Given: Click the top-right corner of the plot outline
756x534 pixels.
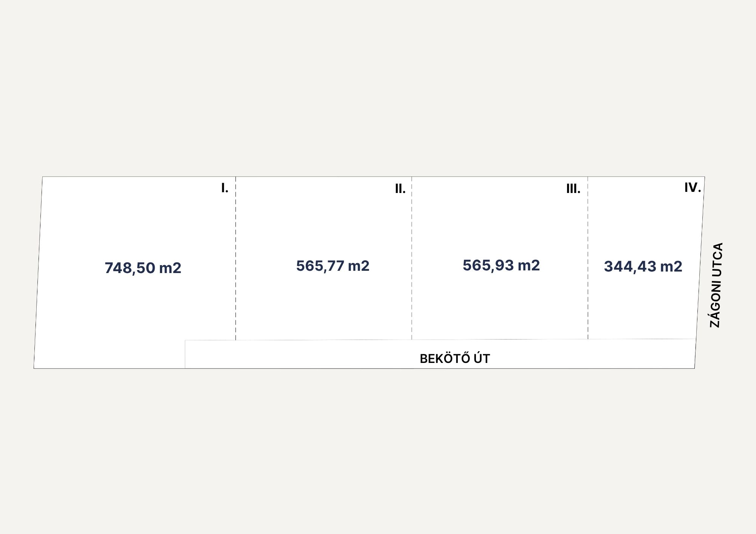Looking at the screenshot, I should pyautogui.click(x=705, y=177).
